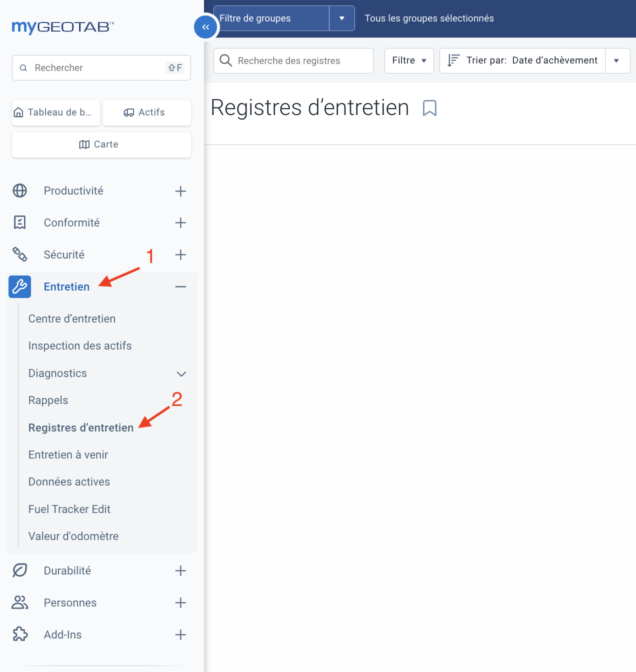Open the Filtre de groupes dropdown arrow
Screen dimensions: 636x672
pos(342,18)
